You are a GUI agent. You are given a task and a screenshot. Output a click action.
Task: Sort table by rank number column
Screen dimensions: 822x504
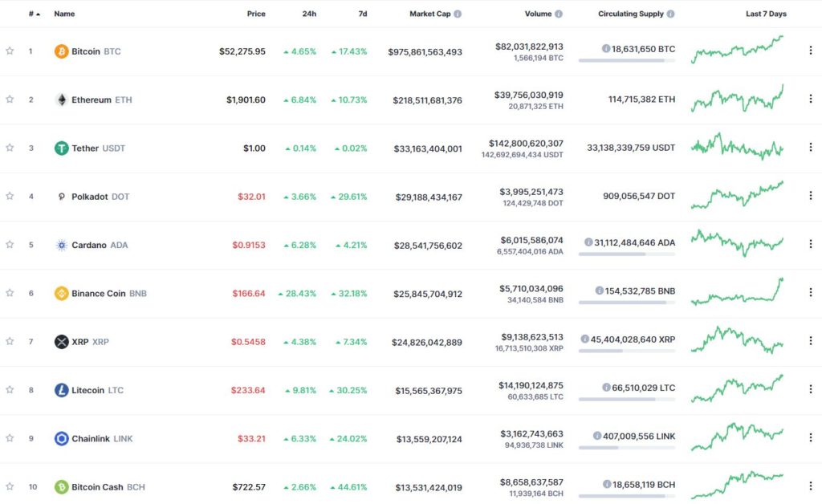click(x=34, y=14)
